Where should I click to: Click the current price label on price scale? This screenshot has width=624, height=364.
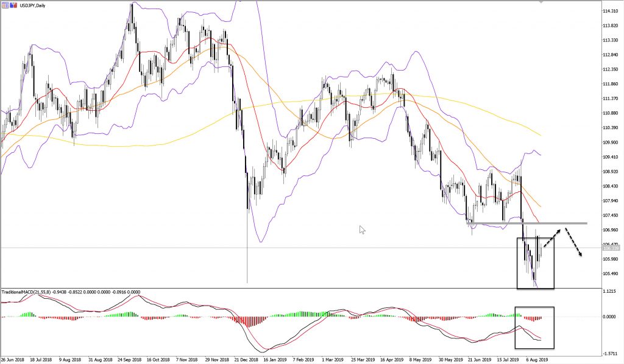611,248
